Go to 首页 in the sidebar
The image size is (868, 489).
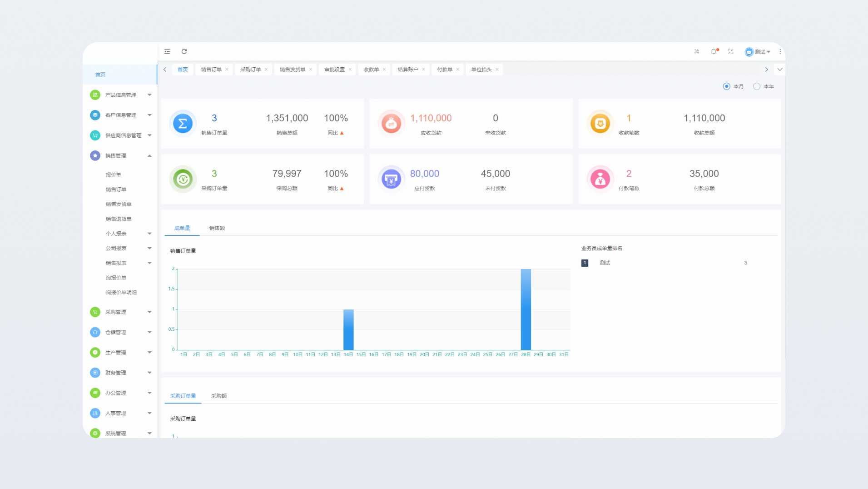(x=100, y=75)
